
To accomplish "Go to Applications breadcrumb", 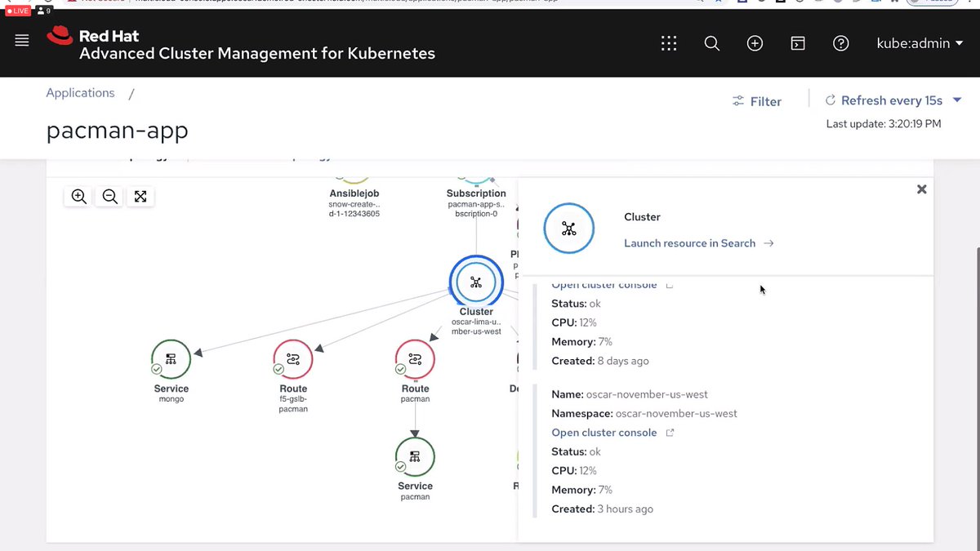I will 80,93.
